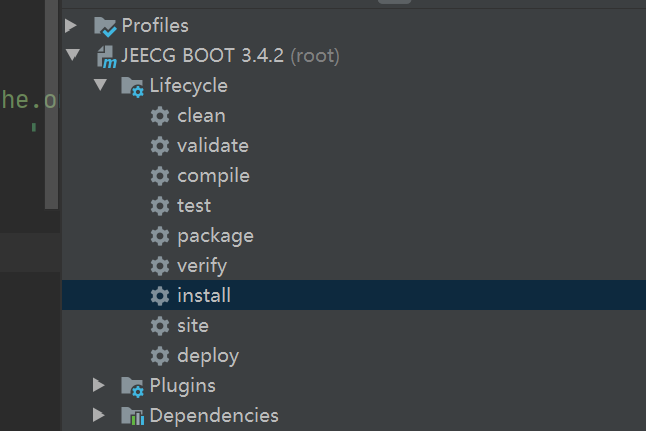This screenshot has height=431, width=646.
Task: Click the gear icon beside package
Action: tap(160, 236)
